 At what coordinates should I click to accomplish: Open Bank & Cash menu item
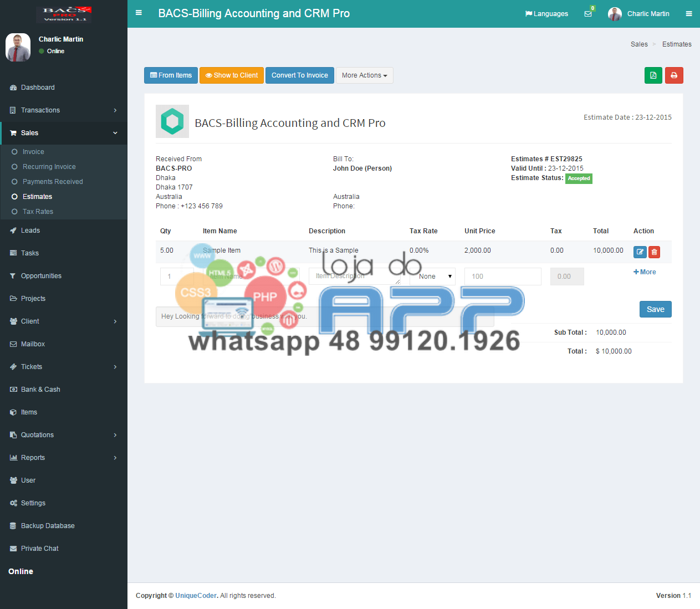[40, 390]
